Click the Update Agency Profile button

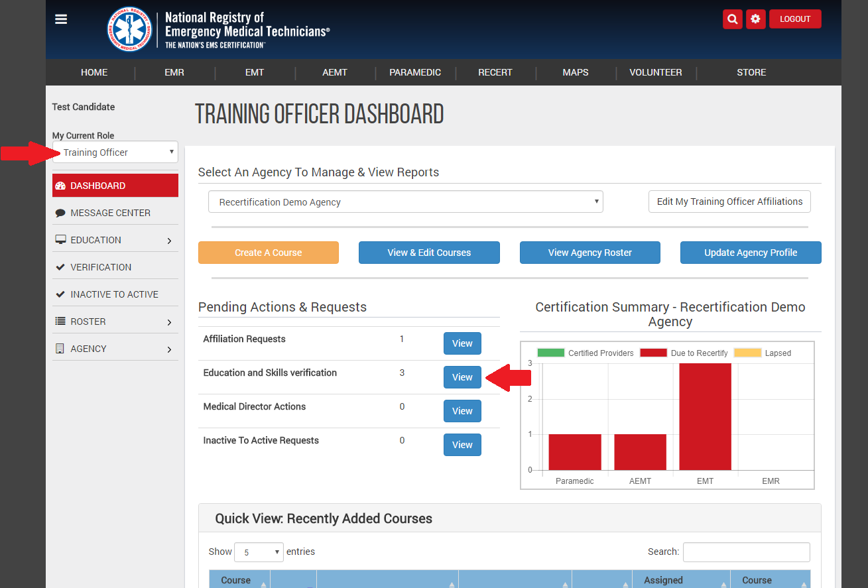[x=751, y=253]
